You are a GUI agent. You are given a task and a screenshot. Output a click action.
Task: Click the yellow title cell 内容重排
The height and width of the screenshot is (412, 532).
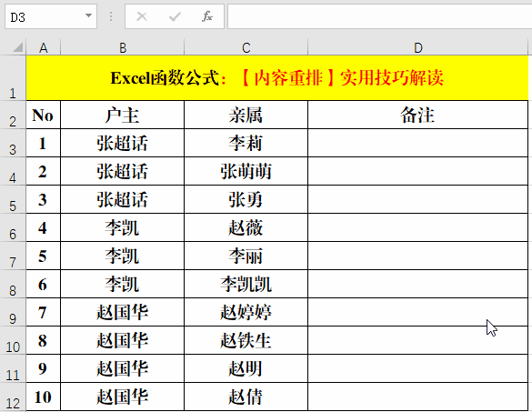click(x=277, y=77)
